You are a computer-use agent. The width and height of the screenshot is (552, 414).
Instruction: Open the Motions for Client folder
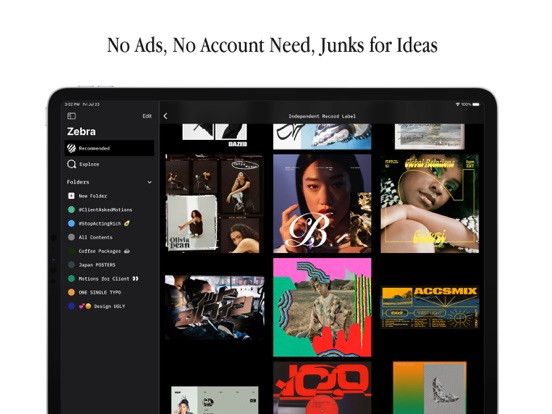coord(109,278)
